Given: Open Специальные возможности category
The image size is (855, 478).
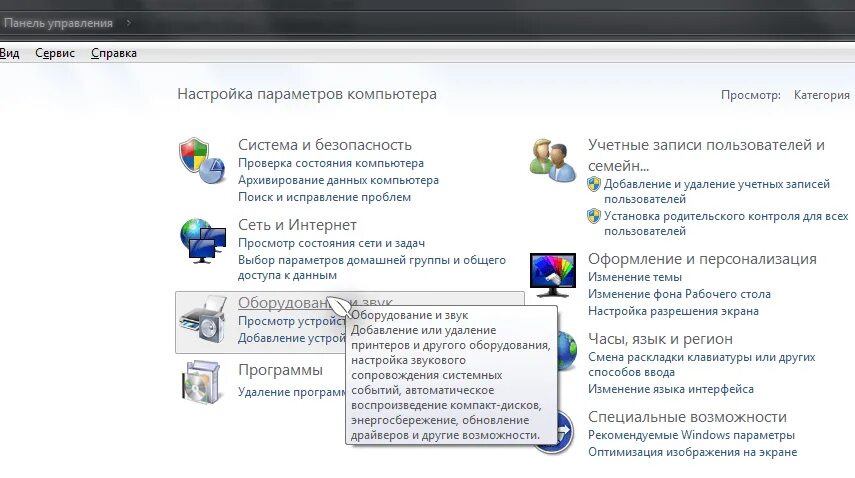Looking at the screenshot, I should click(687, 416).
